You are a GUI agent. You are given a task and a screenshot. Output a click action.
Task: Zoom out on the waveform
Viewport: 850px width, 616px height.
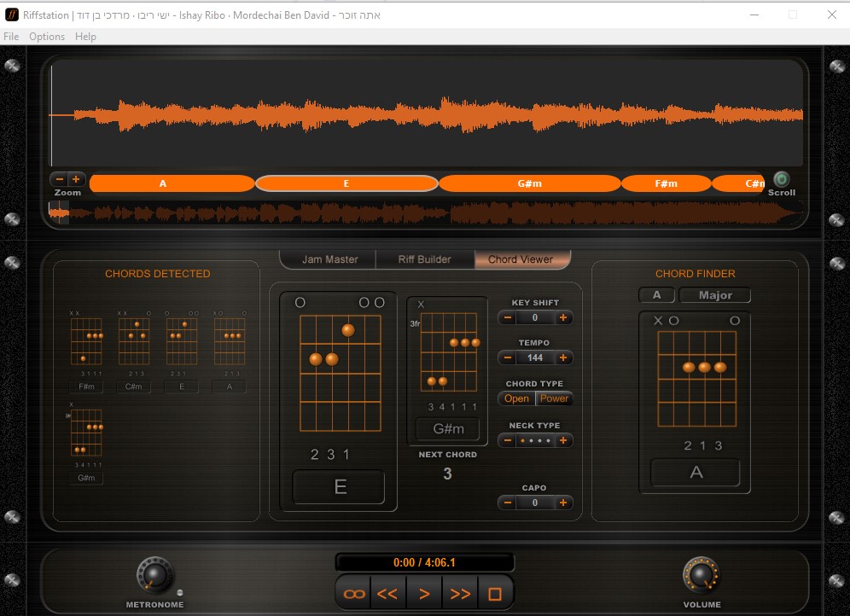tap(59, 179)
